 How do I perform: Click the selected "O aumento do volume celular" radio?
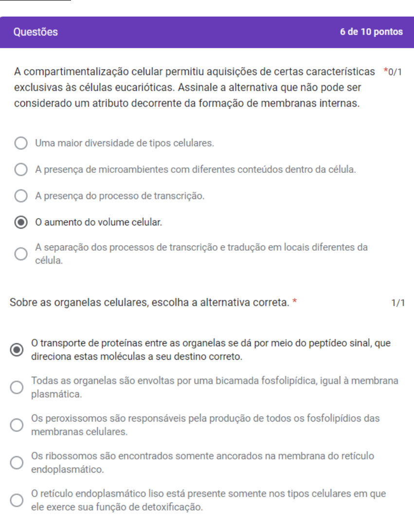[21, 222]
